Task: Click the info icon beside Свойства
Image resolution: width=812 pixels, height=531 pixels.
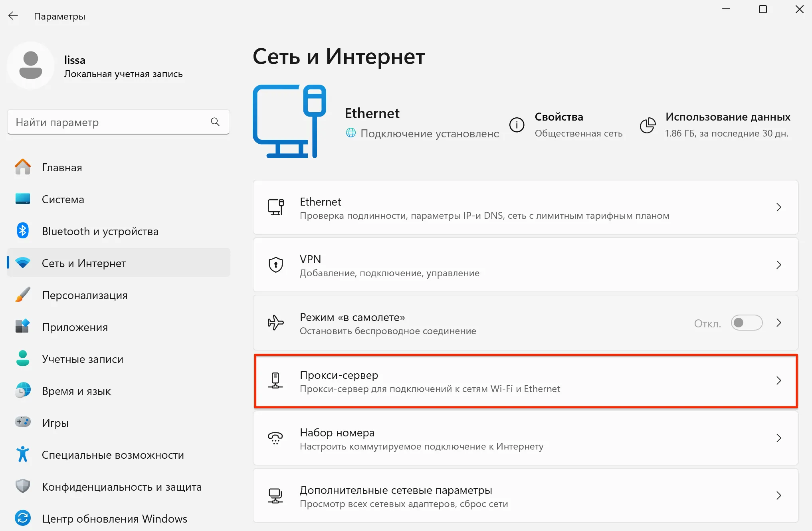Action: (x=517, y=125)
